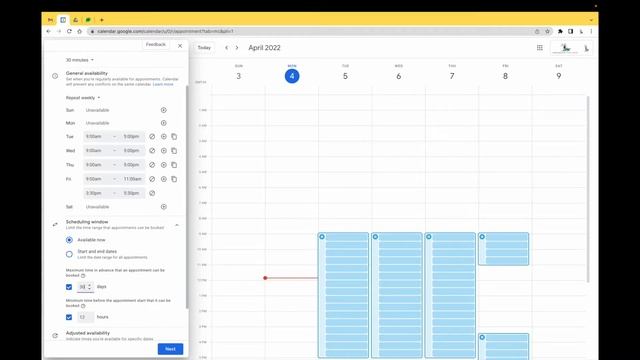Reload the page in the browser
Screen dimensions: 640x360
pyautogui.click(x=69, y=31)
